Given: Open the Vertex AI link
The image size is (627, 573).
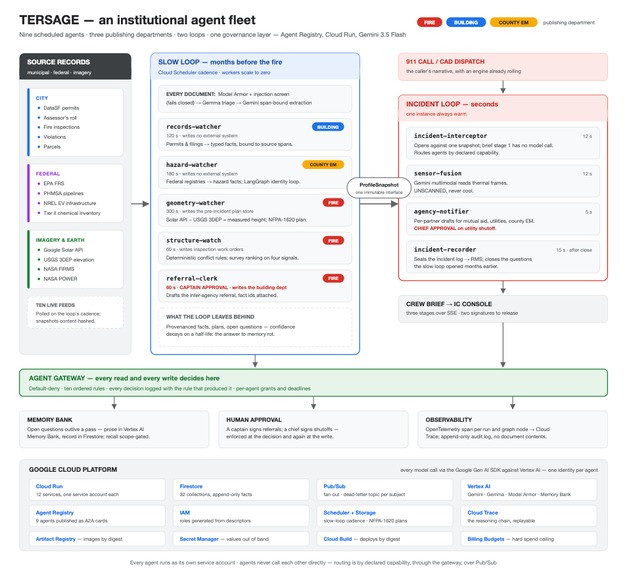Looking at the screenshot, I should click(479, 486).
